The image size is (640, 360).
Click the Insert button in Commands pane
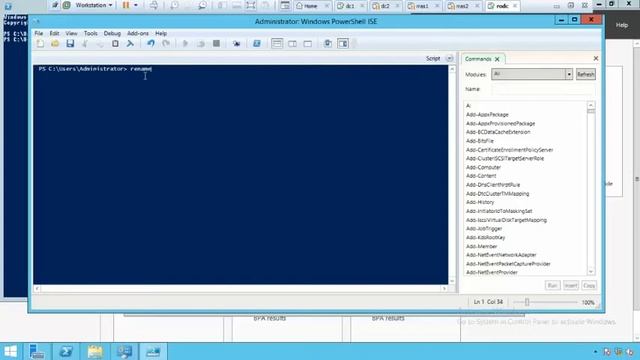point(571,286)
